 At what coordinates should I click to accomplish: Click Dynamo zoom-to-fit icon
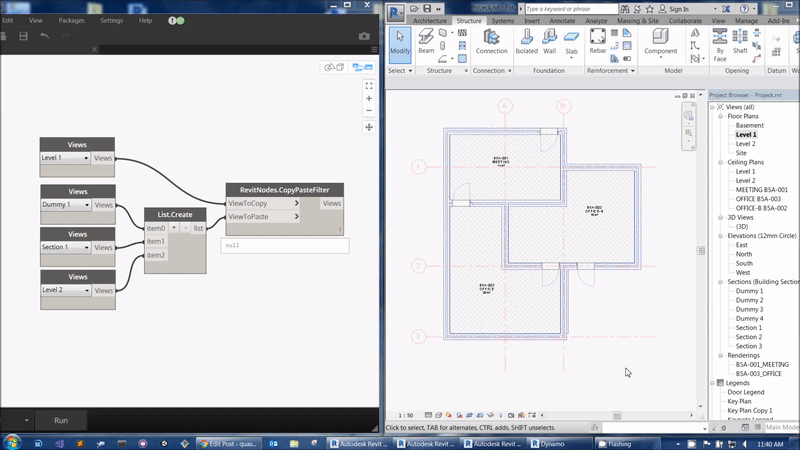tap(369, 84)
